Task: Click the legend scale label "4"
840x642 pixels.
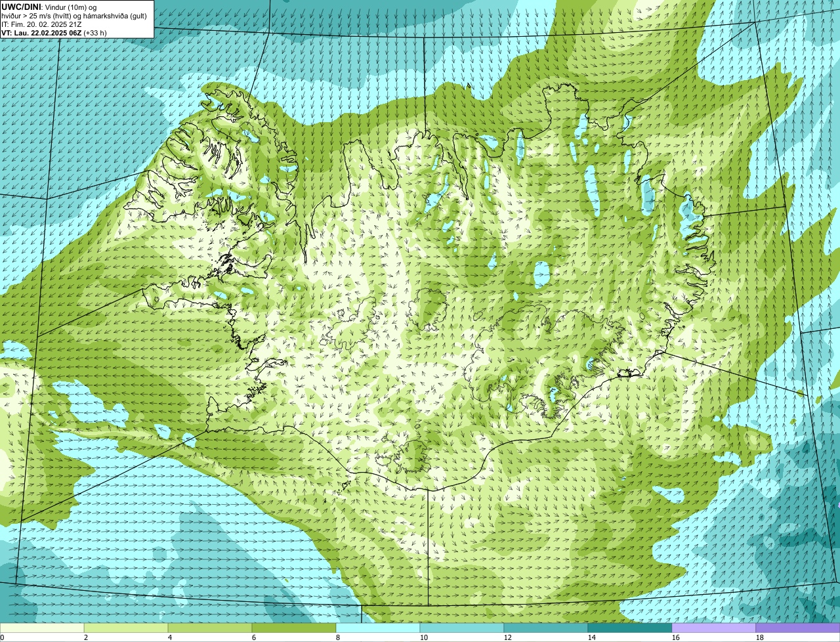Action: click(170, 637)
